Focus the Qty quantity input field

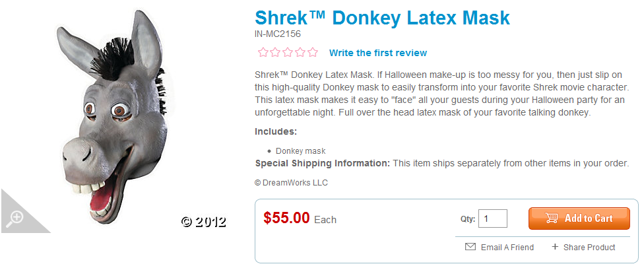[x=492, y=219]
